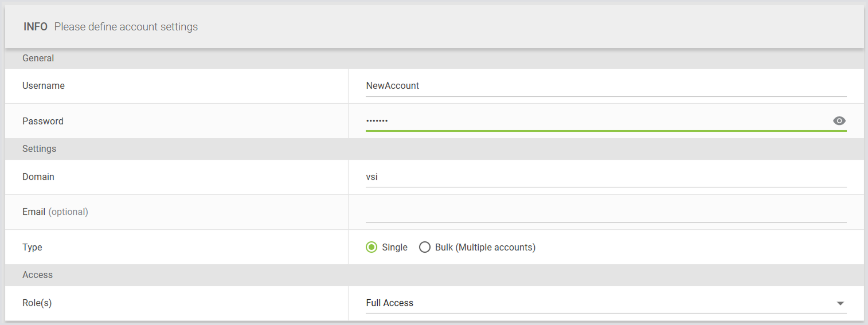868x325 pixels.
Task: Click the 'Single' option label text
Action: 394,248
